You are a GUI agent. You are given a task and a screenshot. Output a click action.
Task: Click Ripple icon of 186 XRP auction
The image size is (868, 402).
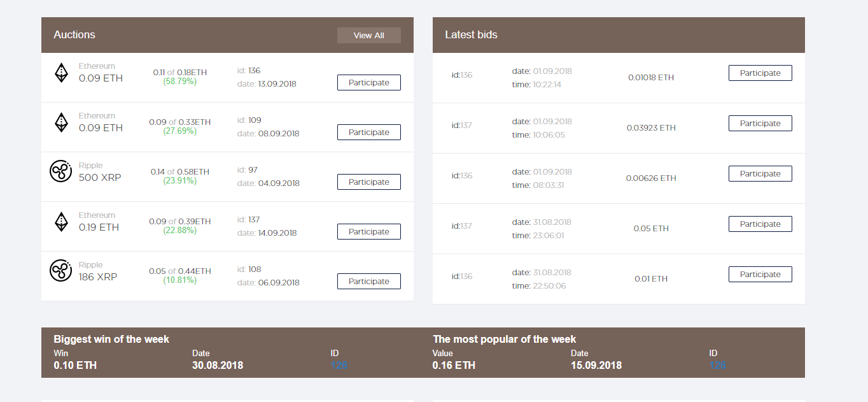pyautogui.click(x=60, y=271)
